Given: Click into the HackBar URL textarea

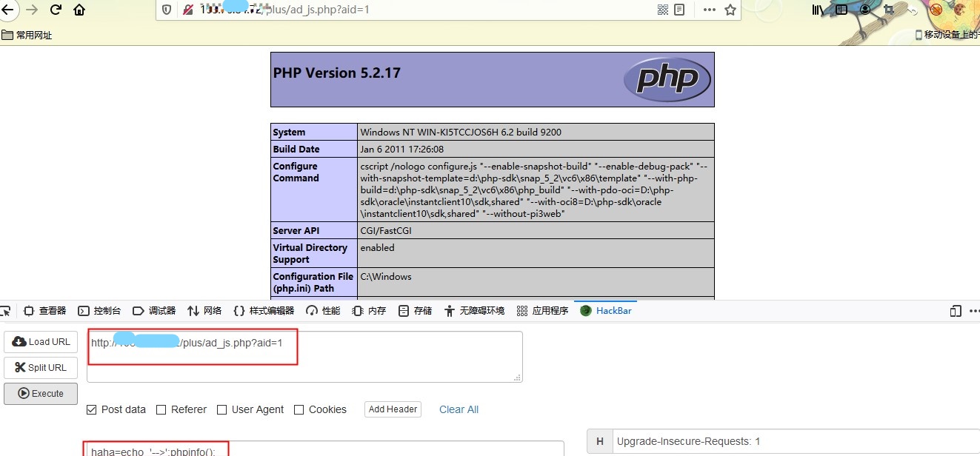Looking at the screenshot, I should 304,357.
